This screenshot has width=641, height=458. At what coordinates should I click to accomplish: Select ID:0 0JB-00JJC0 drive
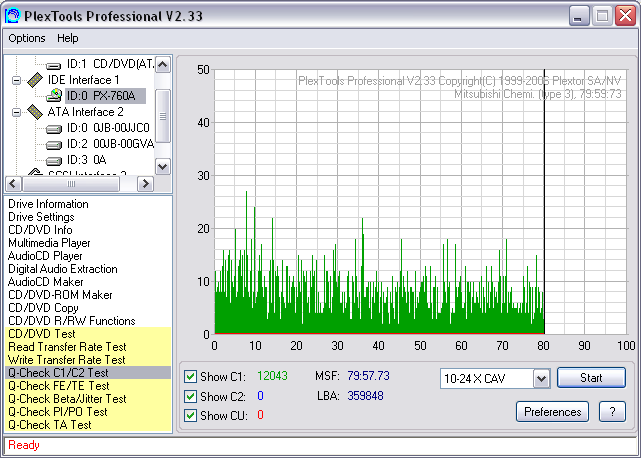pos(108,128)
